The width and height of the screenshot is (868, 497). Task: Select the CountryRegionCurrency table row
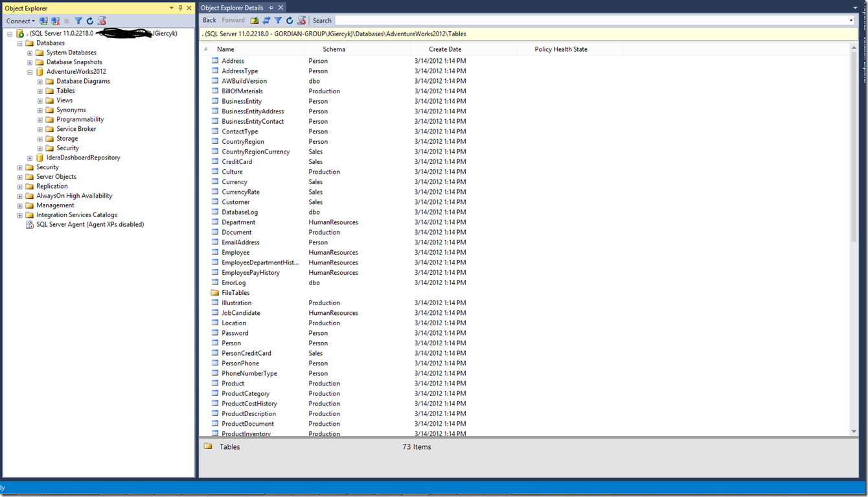415,152
